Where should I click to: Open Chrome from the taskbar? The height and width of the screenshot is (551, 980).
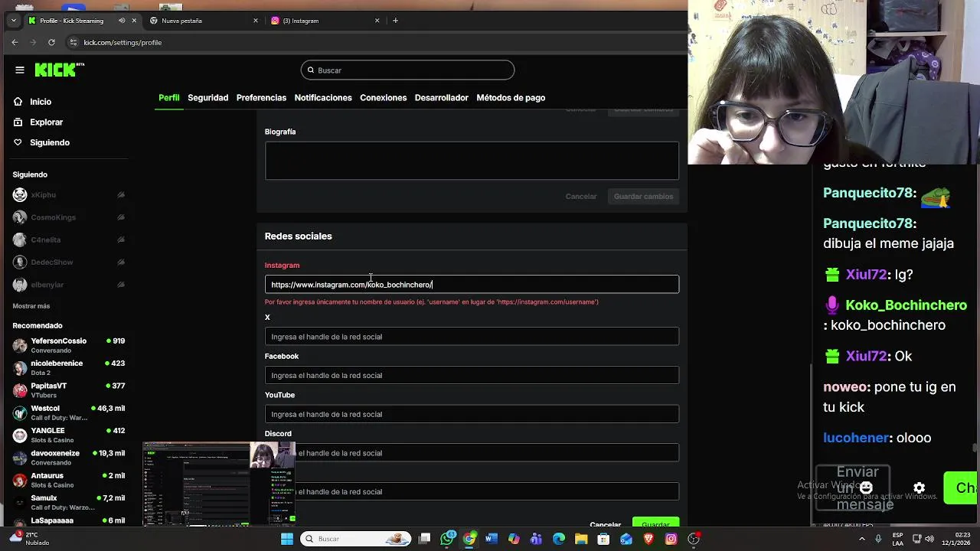coord(469,539)
